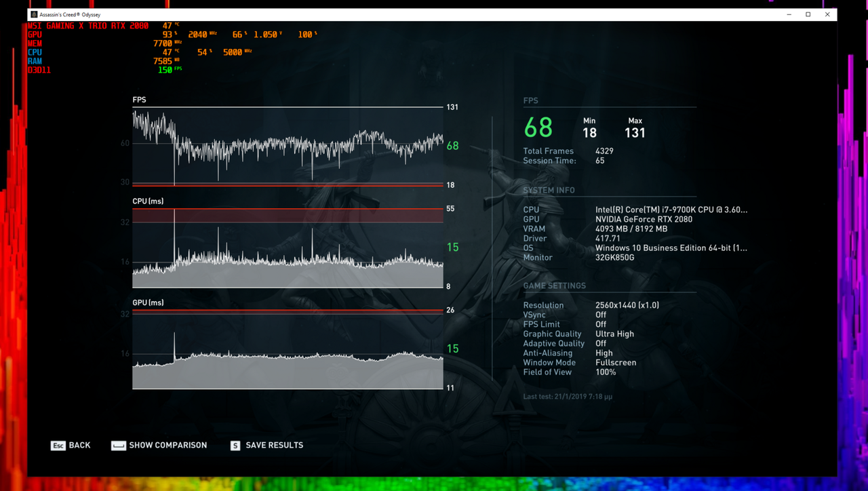Viewport: 868px width, 491px height.
Task: Click the Adaptive Quality Off value
Action: 601,343
